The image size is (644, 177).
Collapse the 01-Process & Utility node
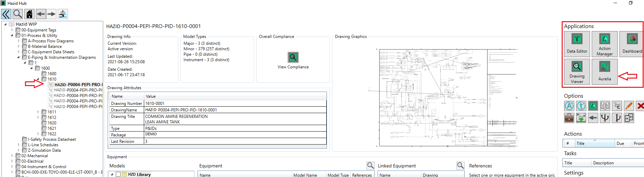pyautogui.click(x=12, y=35)
